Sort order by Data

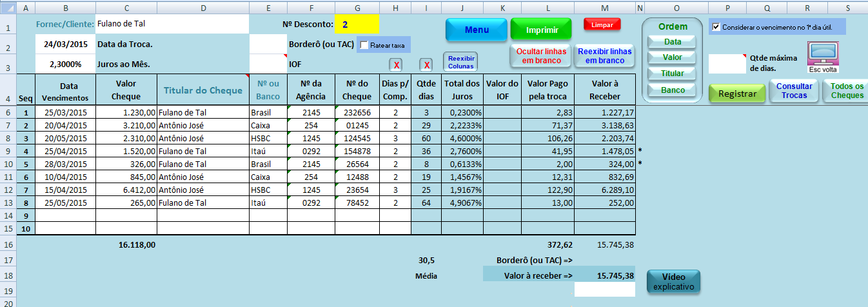pyautogui.click(x=673, y=41)
